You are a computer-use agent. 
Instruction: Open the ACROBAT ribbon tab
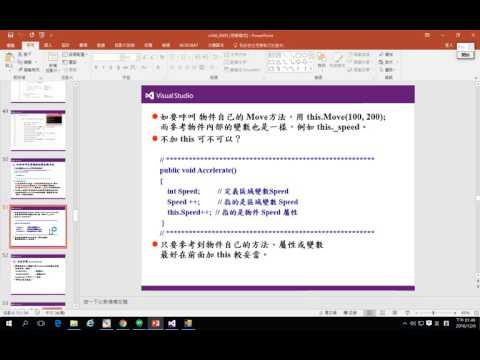pos(189,45)
